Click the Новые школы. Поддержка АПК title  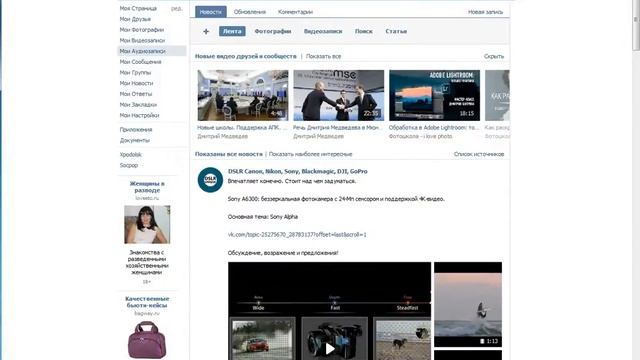(x=243, y=127)
